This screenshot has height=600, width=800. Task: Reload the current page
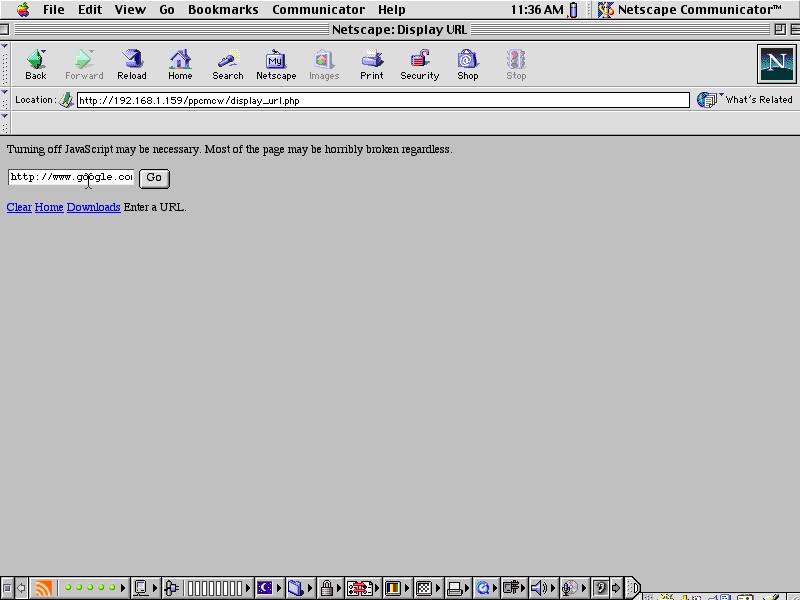coord(132,64)
